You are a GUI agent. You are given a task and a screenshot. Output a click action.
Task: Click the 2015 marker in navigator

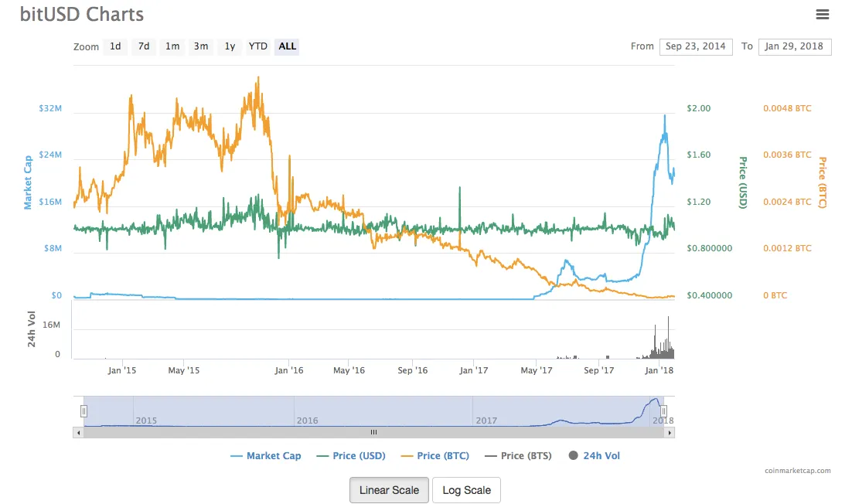[x=146, y=421]
